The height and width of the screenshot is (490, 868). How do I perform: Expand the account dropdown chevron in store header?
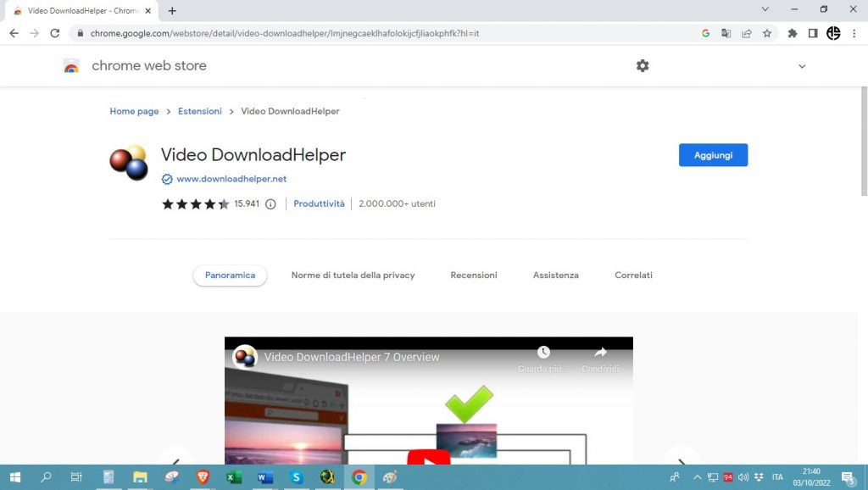coord(802,66)
